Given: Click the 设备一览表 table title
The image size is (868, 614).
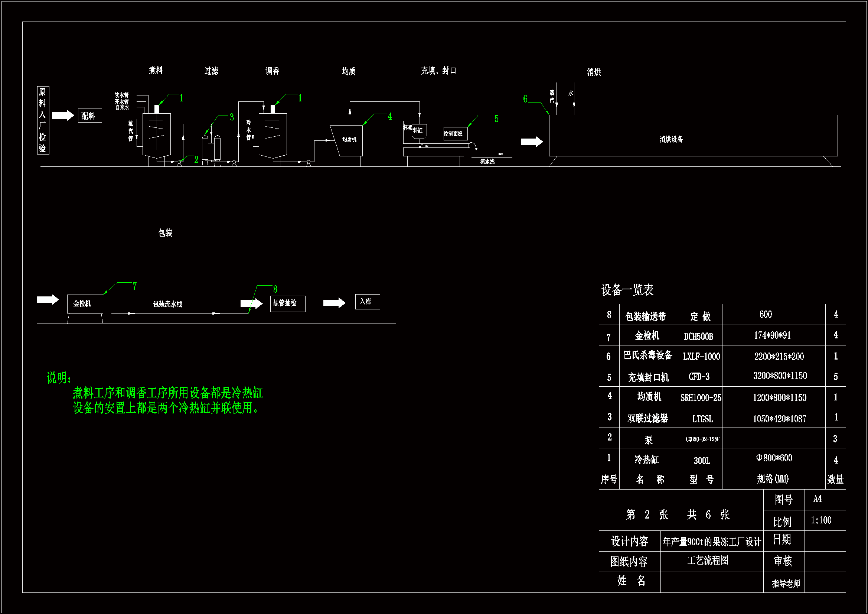Looking at the screenshot, I should point(627,290).
